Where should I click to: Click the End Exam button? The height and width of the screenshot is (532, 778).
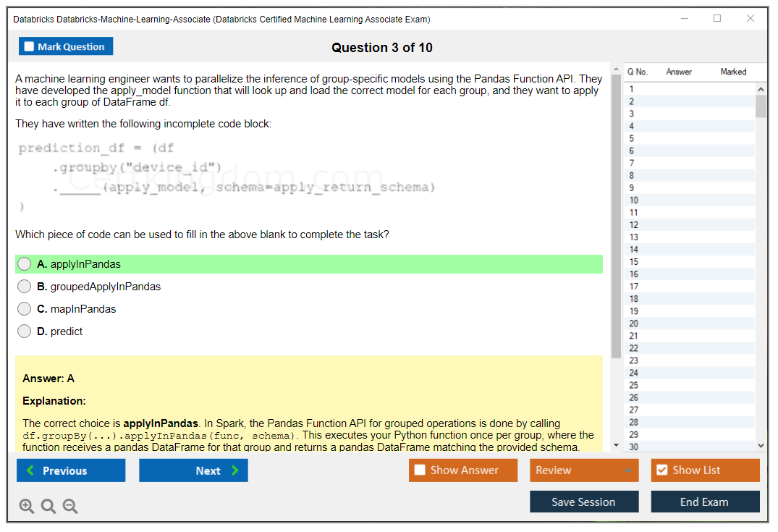coord(705,501)
